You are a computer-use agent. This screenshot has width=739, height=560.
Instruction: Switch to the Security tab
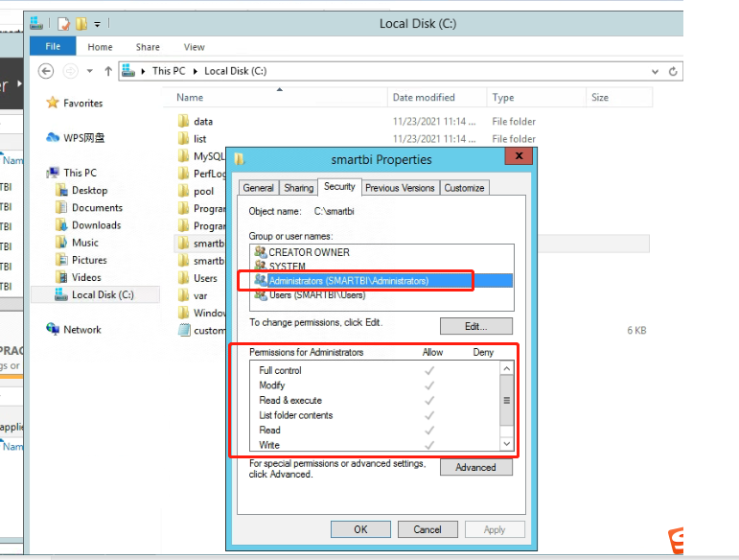(x=339, y=187)
